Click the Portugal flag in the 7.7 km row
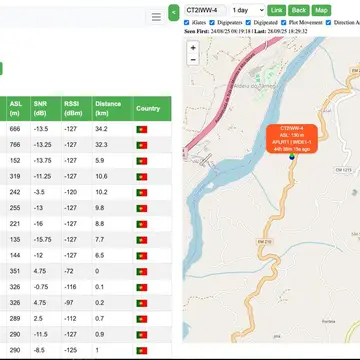The image size is (360, 360). [x=142, y=240]
